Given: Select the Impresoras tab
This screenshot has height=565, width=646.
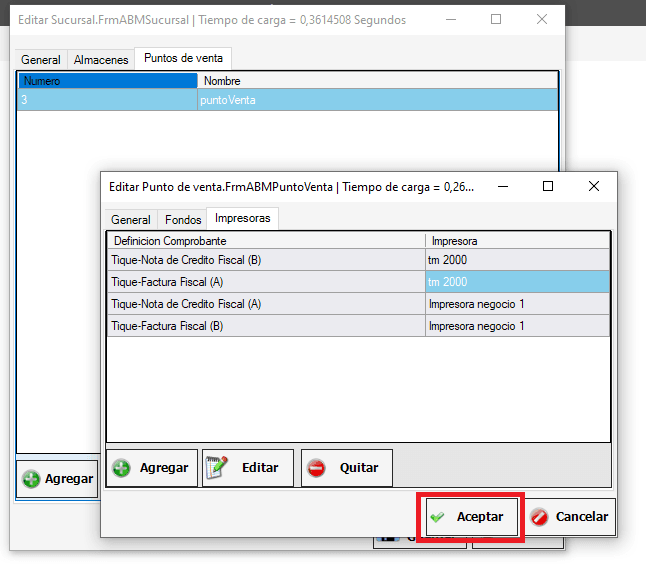Looking at the screenshot, I should (243, 219).
